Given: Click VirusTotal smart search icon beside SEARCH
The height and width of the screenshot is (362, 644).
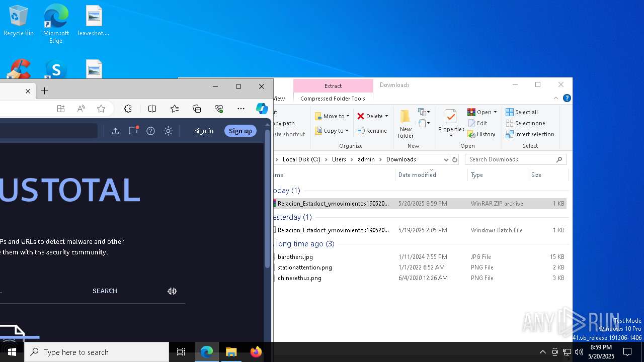Looking at the screenshot, I should 172,291.
